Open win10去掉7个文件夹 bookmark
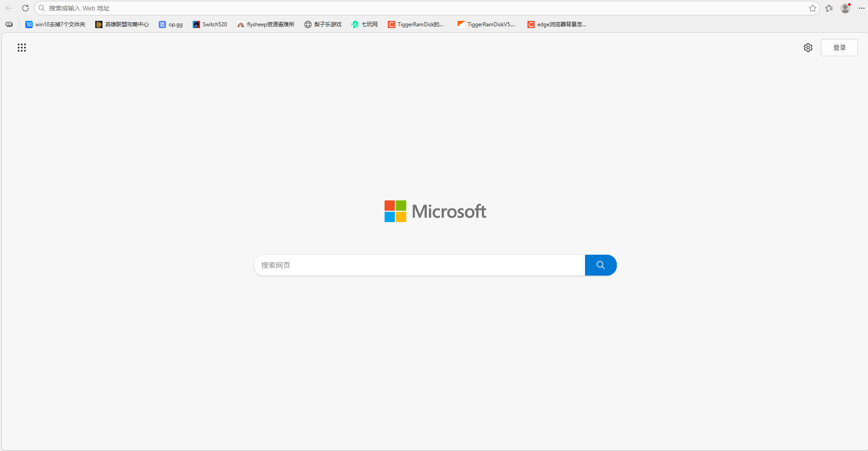Viewport: 868px width, 451px height. coord(55,24)
